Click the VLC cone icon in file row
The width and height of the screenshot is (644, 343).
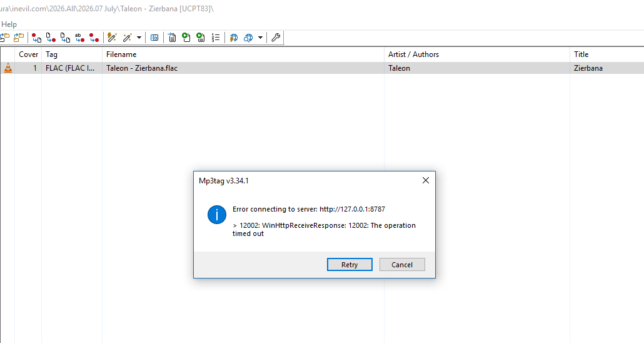(x=8, y=68)
